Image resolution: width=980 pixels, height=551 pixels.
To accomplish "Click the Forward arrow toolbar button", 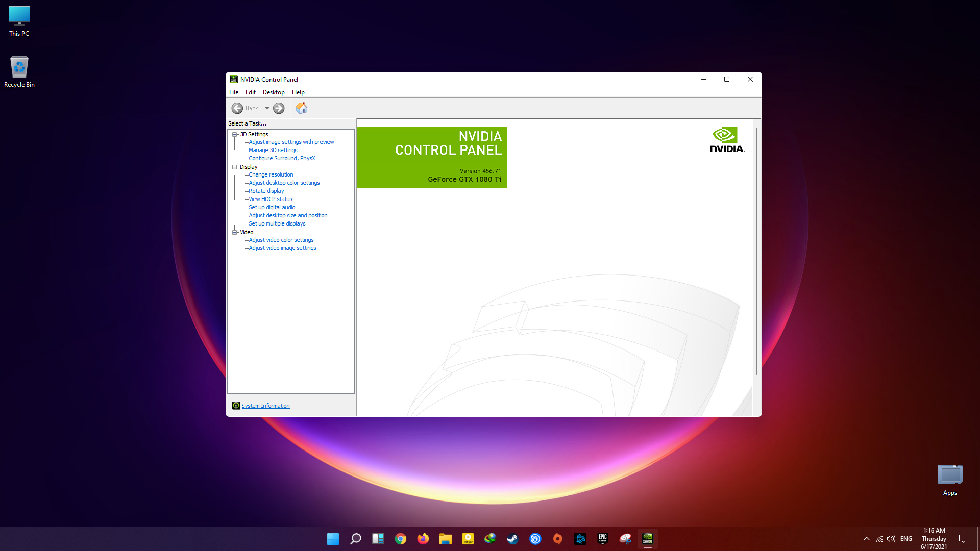I will (279, 108).
